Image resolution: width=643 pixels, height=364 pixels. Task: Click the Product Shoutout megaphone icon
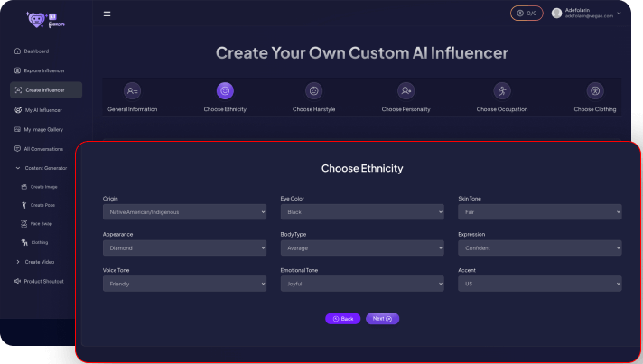(17, 281)
